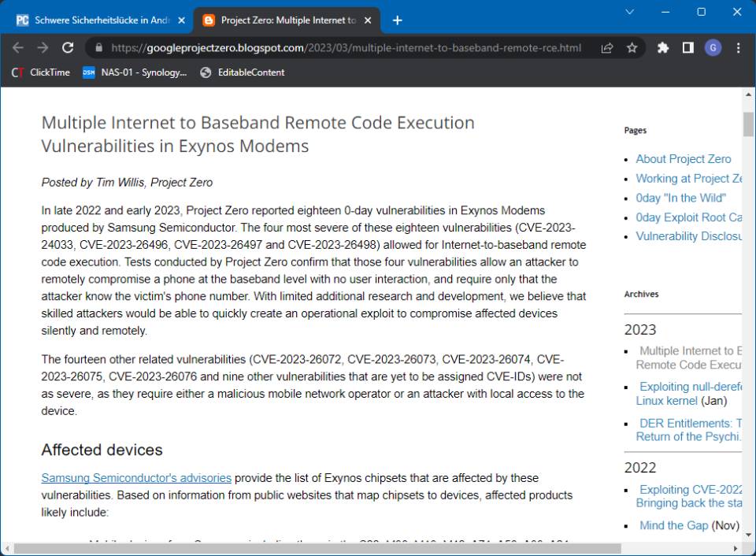Open the Vulnerability Disclosure link
756x556 pixels.
(x=689, y=236)
